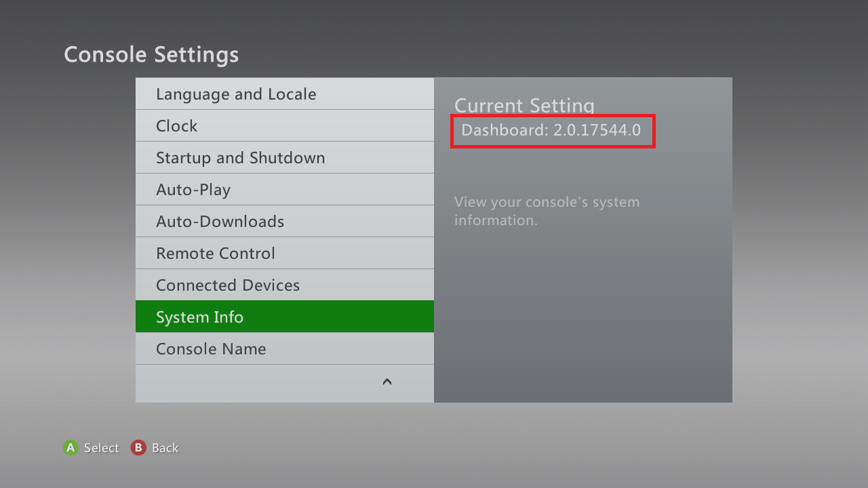Click the Select label next to A

coord(101,447)
